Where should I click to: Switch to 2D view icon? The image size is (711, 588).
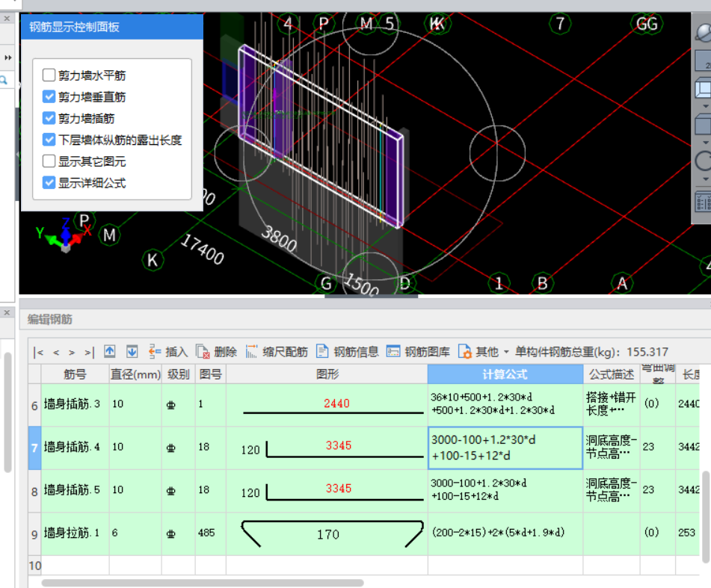(x=704, y=61)
